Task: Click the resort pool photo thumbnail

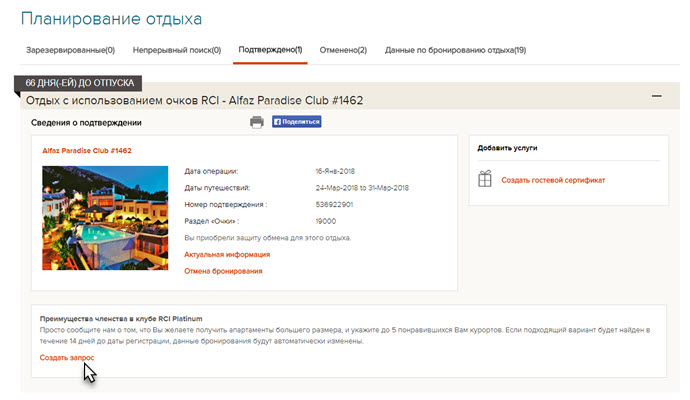Action: (x=105, y=218)
